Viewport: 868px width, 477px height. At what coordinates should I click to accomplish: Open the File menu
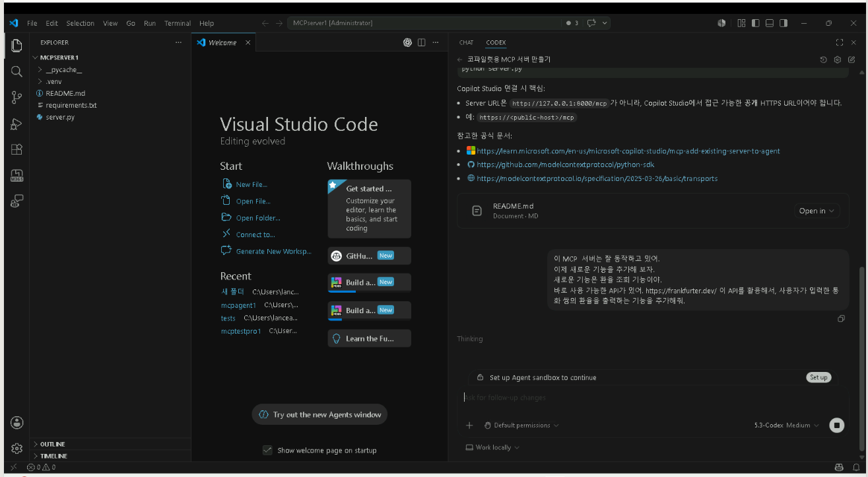32,23
